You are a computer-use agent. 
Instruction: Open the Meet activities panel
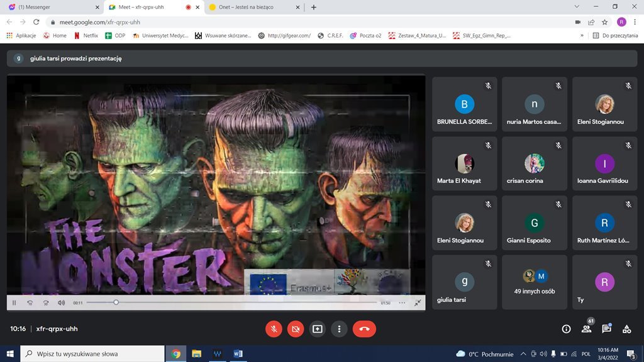(x=627, y=329)
